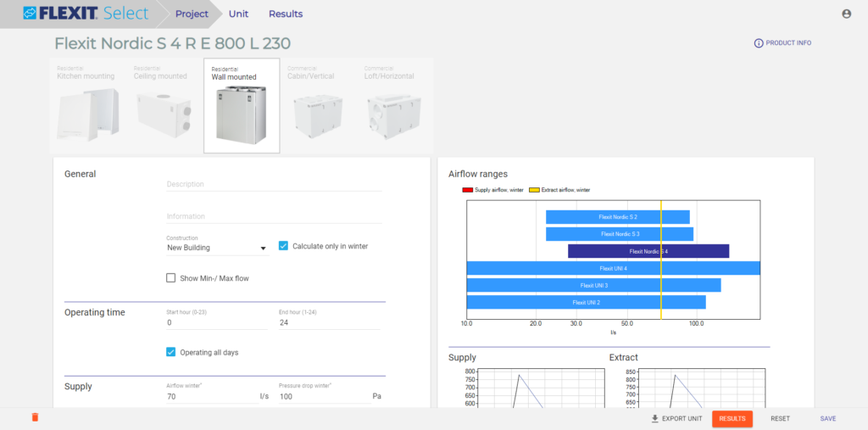Delete unit with the trash icon
Viewport: 868px width, 430px height.
click(35, 417)
